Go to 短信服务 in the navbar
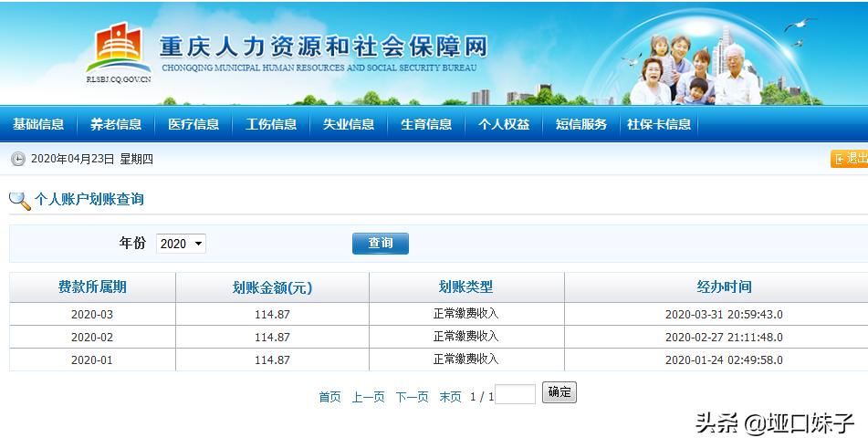The width and height of the screenshot is (868, 448). click(581, 124)
